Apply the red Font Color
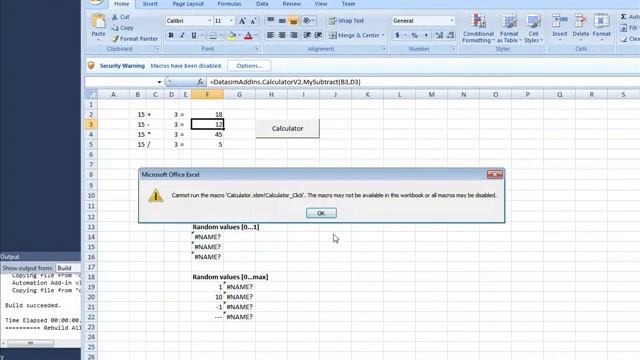 click(248, 36)
